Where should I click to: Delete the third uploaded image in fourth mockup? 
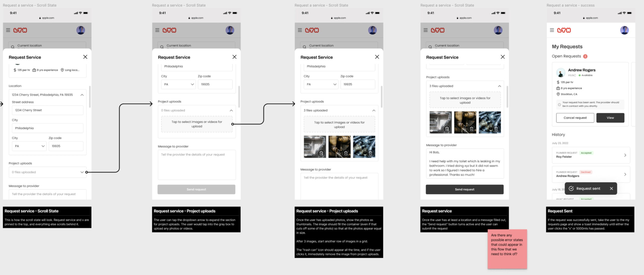click(x=496, y=129)
